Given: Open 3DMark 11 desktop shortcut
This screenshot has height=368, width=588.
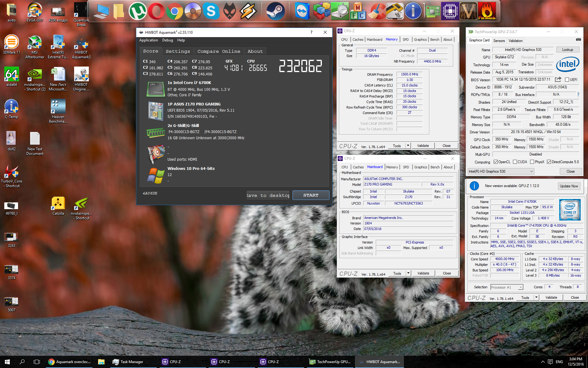Looking at the screenshot, I should (x=12, y=44).
